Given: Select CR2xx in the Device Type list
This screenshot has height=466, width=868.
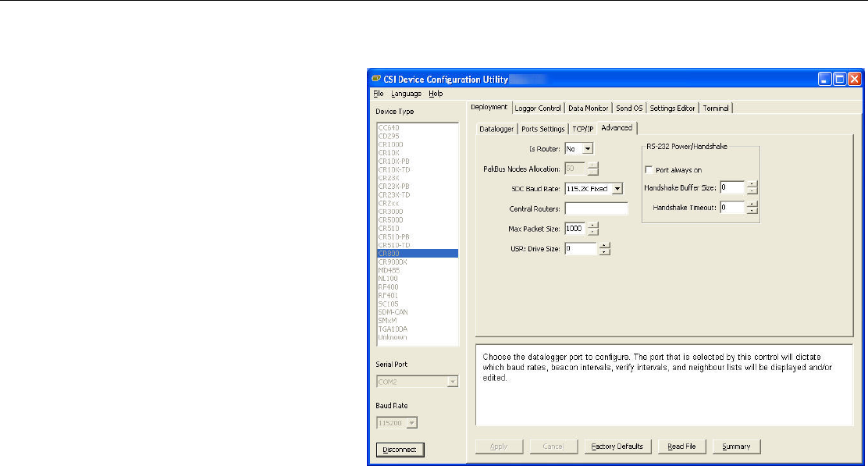Looking at the screenshot, I should [418, 203].
